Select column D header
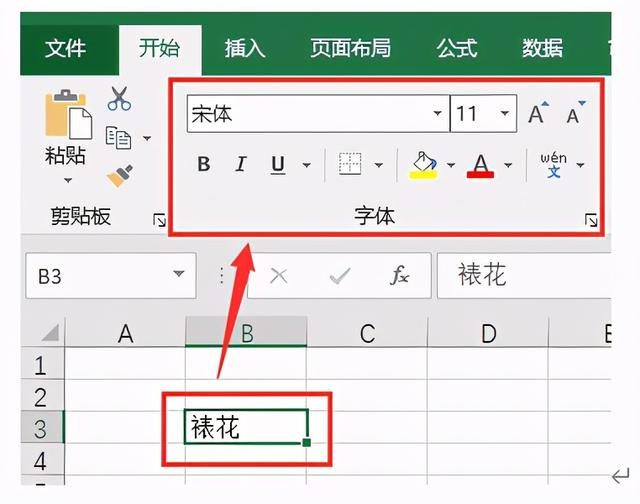 click(488, 333)
